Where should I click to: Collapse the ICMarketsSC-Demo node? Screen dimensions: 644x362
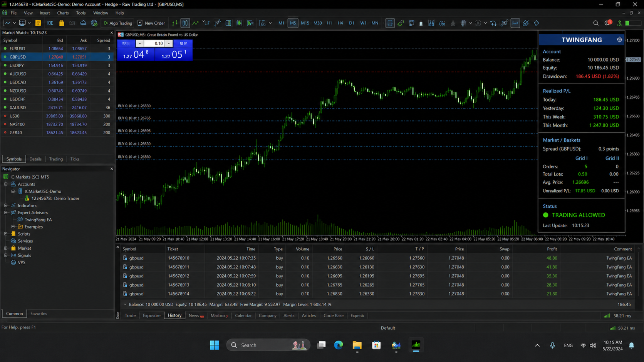[x=13, y=191]
